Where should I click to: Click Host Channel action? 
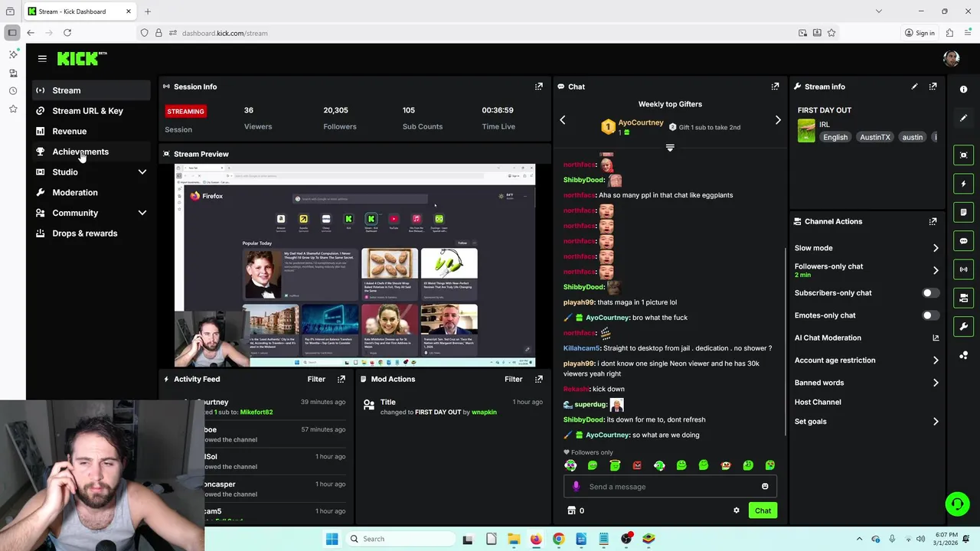[x=818, y=402]
